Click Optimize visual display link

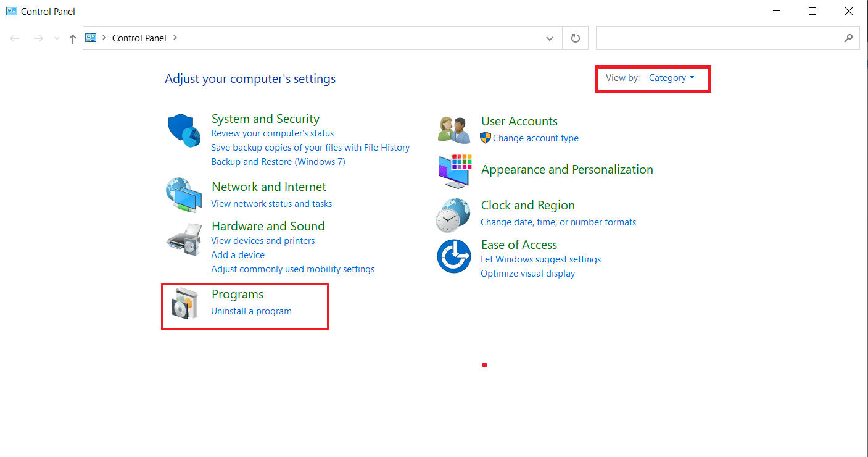pyautogui.click(x=528, y=274)
